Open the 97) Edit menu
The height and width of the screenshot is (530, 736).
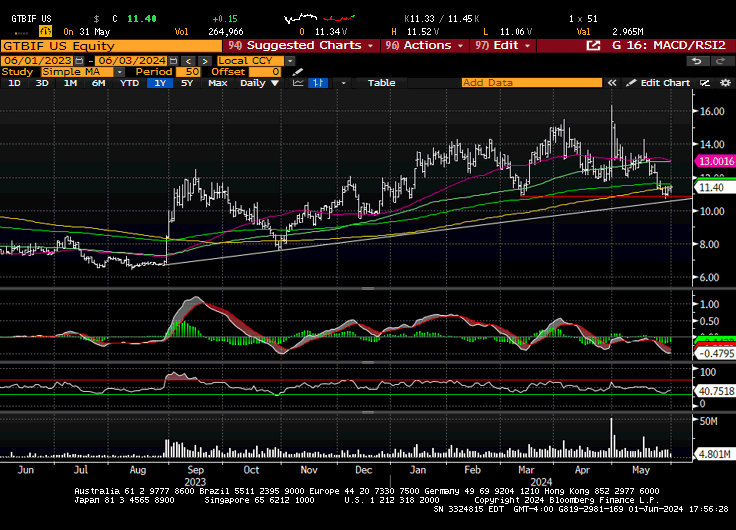[503, 46]
